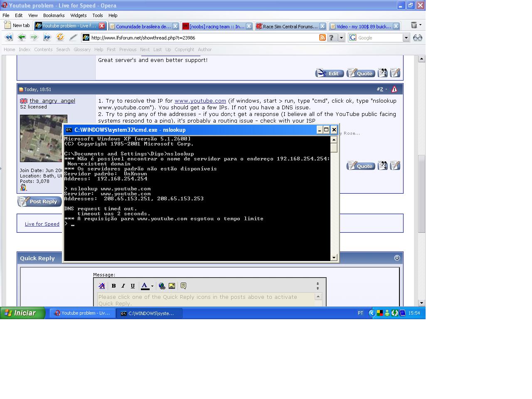Switch to the Race Sim Central Forums tab
This screenshot has height=399, width=532.
[290, 26]
